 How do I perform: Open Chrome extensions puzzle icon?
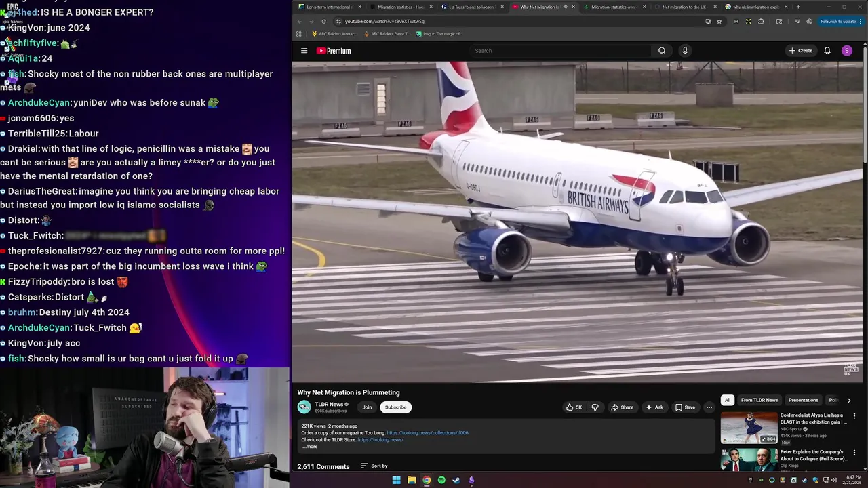(x=761, y=21)
